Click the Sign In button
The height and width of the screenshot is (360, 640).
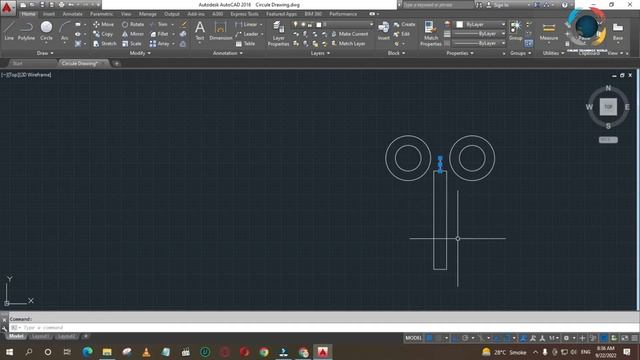pyautogui.click(x=498, y=5)
